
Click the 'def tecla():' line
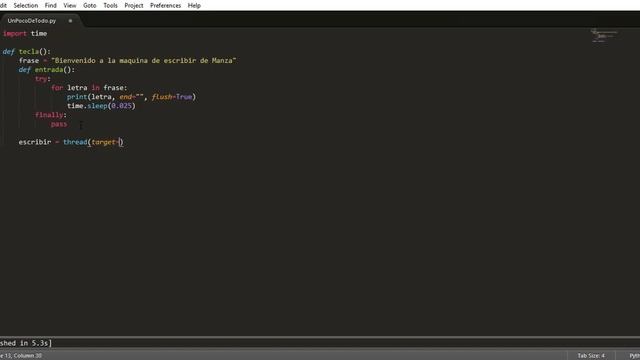pyautogui.click(x=27, y=51)
